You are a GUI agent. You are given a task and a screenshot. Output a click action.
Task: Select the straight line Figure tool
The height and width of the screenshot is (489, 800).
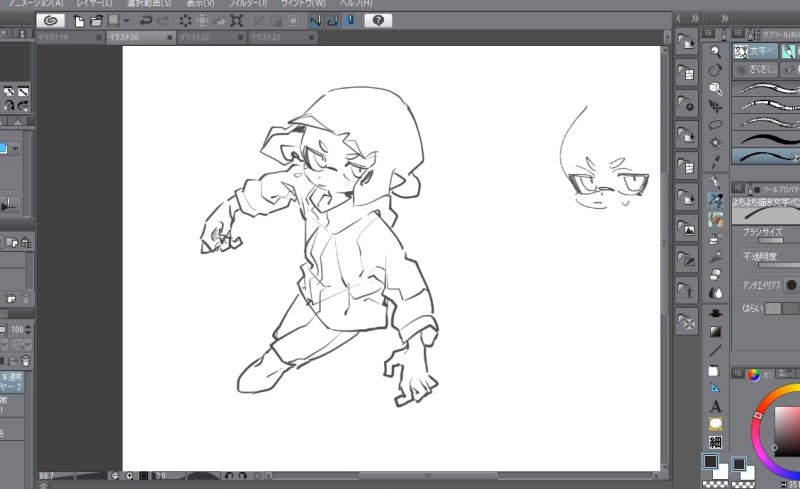coord(715,351)
